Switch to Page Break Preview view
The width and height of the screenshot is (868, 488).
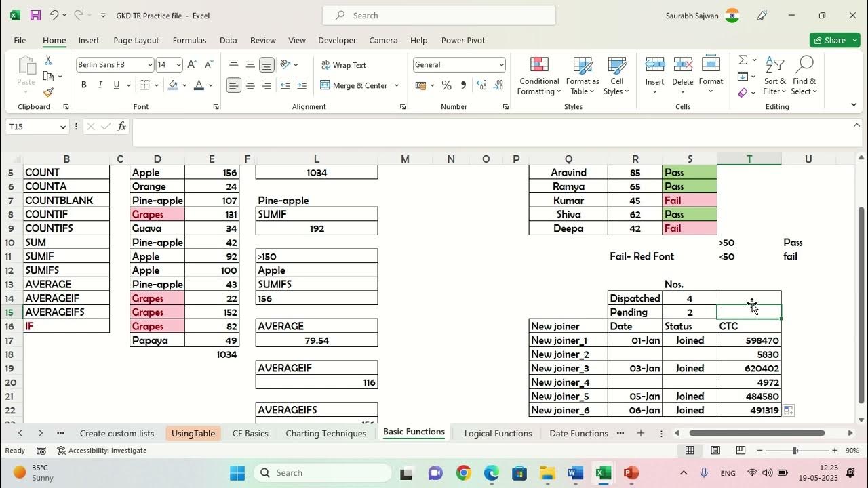741,451
